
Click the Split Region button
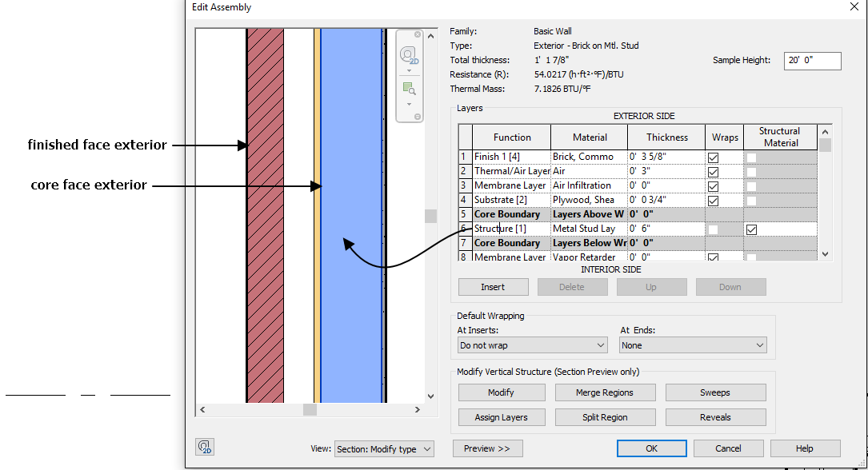(605, 417)
